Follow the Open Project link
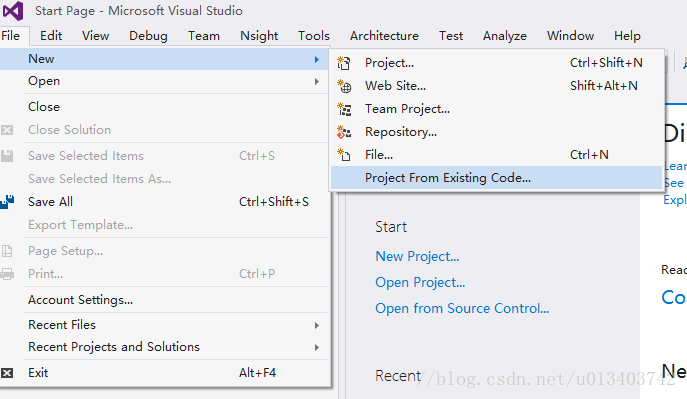The height and width of the screenshot is (399, 687). (x=420, y=282)
